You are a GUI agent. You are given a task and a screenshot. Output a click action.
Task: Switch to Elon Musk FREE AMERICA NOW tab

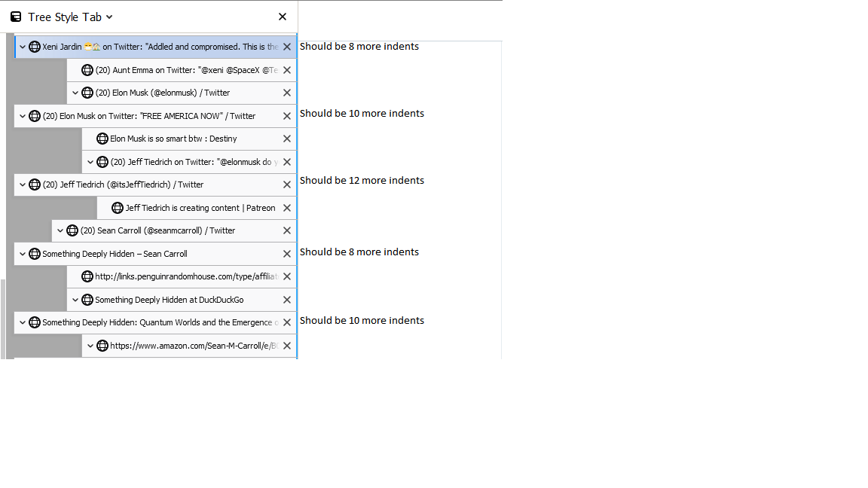(155, 116)
